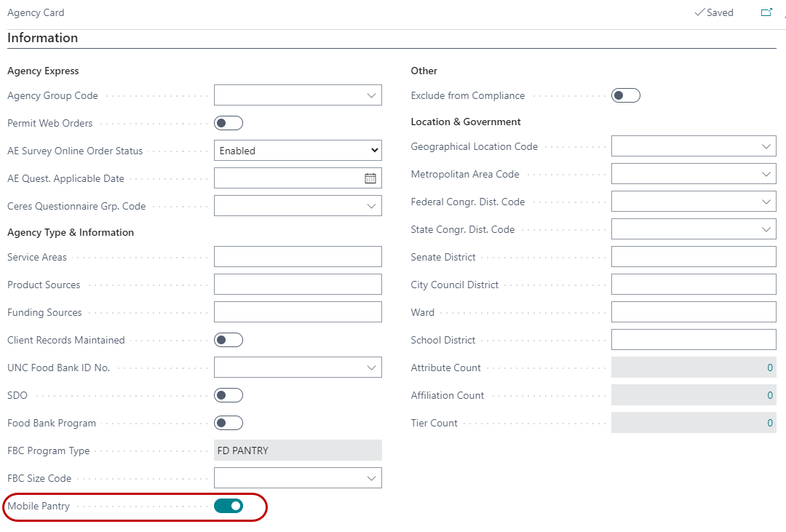Image resolution: width=786 pixels, height=532 pixels.
Task: Expand the Agency Group Code dropdown
Action: point(372,95)
